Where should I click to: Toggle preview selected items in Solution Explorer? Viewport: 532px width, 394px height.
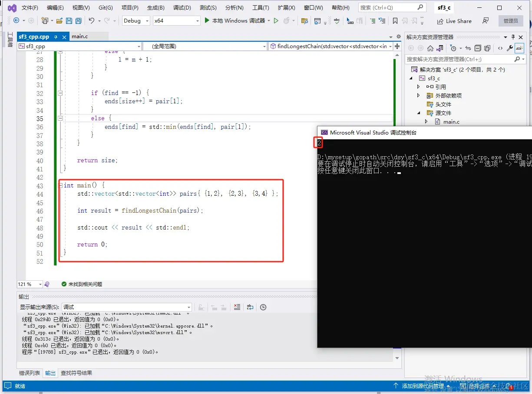520,48
